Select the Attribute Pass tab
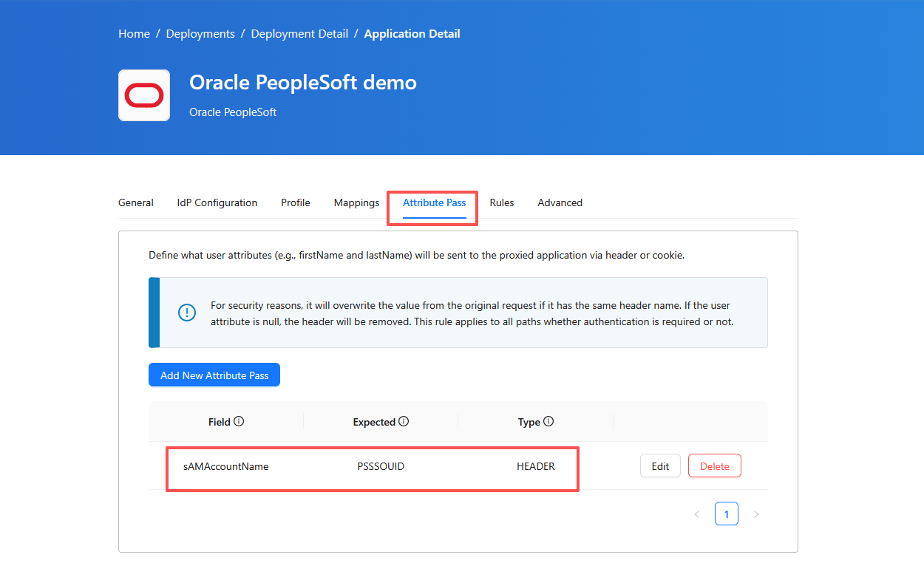 tap(435, 202)
